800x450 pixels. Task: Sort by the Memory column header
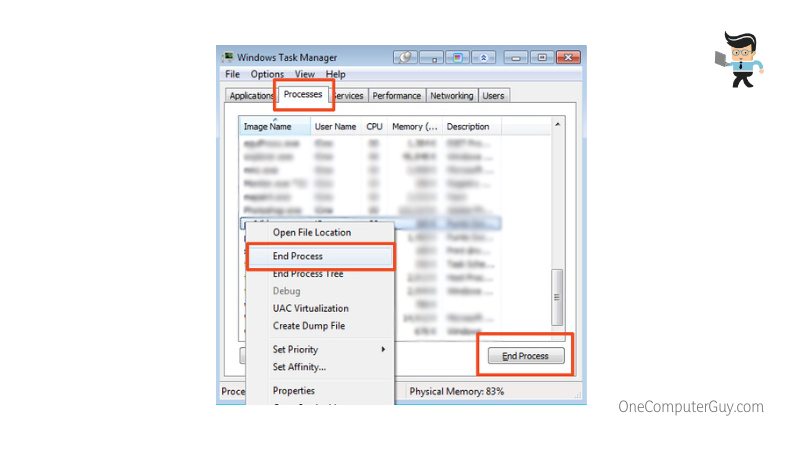click(x=415, y=127)
